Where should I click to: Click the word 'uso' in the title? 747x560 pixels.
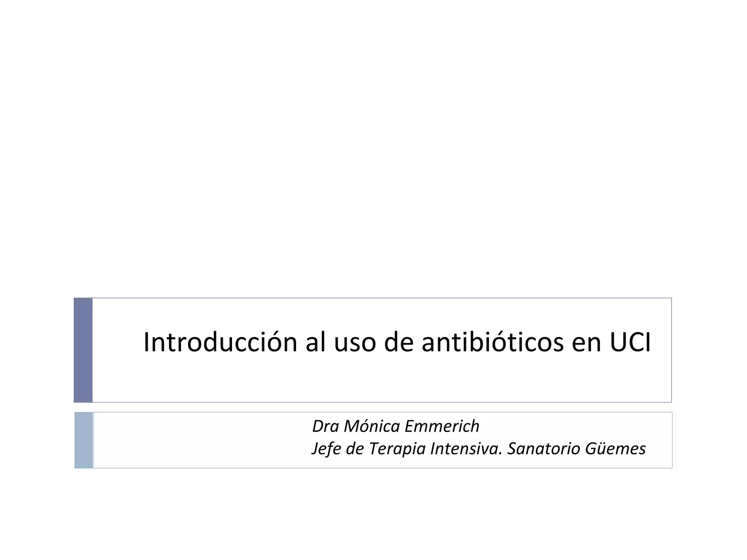click(355, 343)
